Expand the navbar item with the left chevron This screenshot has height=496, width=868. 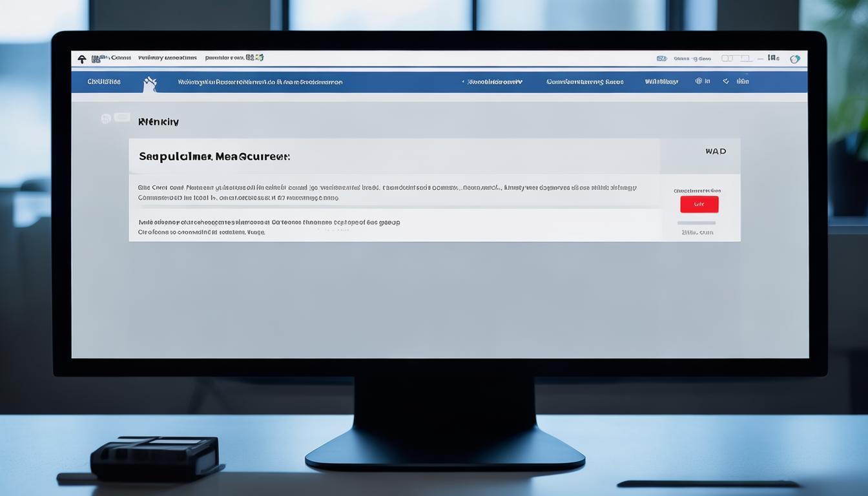click(492, 82)
